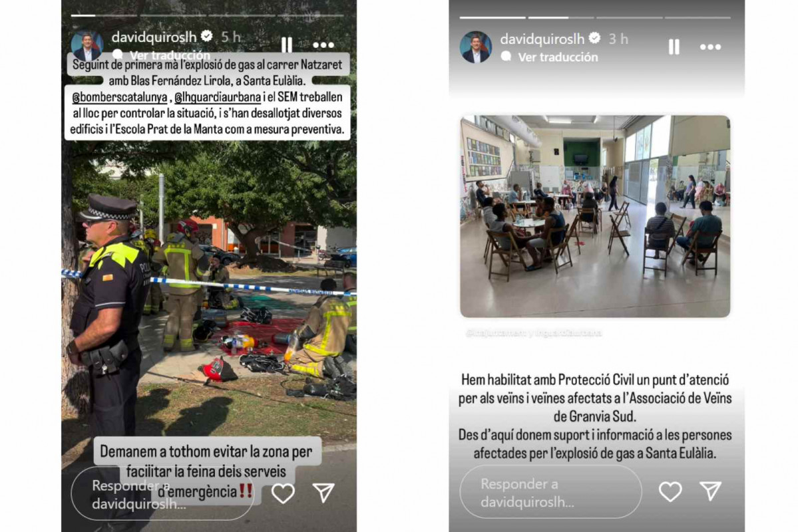Like the right story with the heart icon
798x532 pixels.
[x=670, y=491]
